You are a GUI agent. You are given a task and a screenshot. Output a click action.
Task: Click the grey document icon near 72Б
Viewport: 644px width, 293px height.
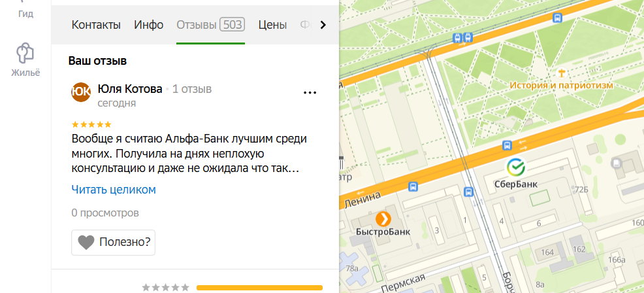[616, 163]
